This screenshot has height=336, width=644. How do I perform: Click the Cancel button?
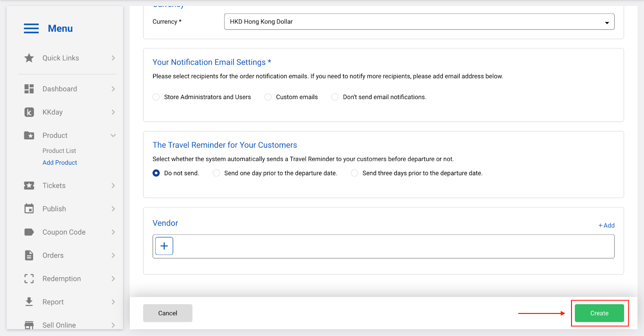click(168, 313)
